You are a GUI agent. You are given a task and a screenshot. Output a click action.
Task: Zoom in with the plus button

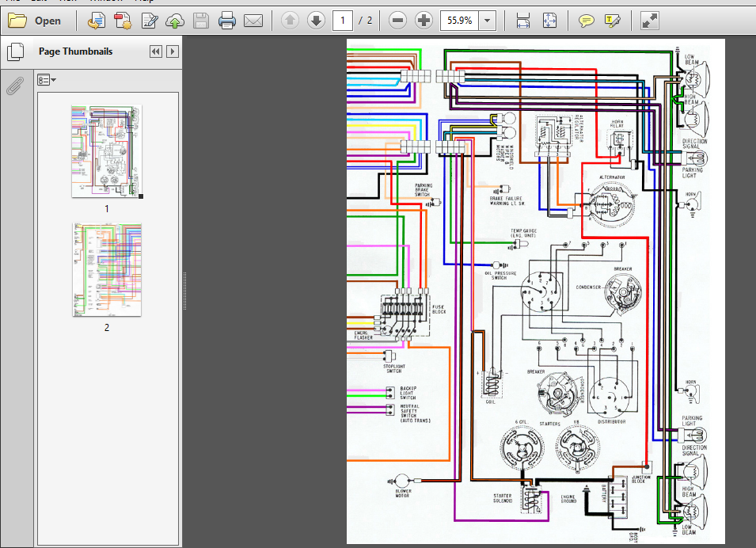tap(424, 21)
